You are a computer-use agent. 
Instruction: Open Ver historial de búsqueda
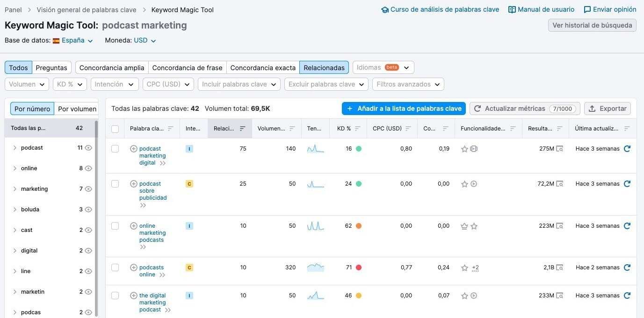[592, 25]
